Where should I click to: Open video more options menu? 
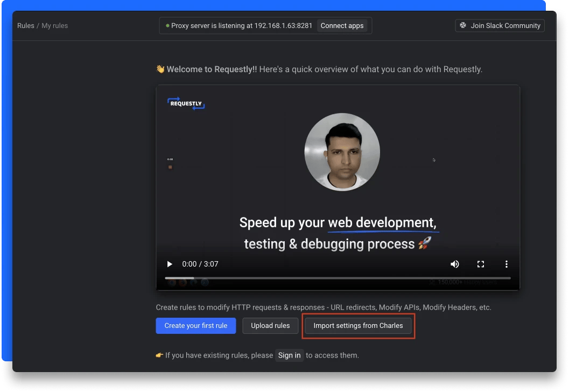(506, 264)
